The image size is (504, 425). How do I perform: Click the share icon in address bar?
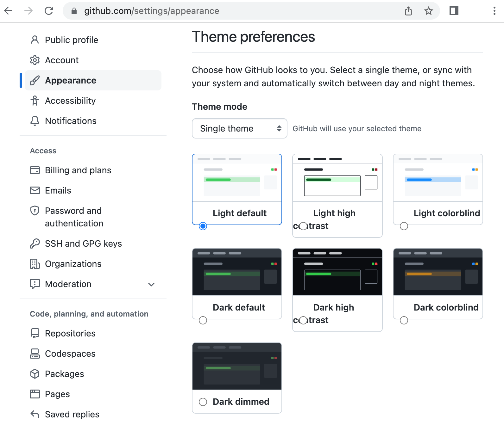tap(408, 11)
